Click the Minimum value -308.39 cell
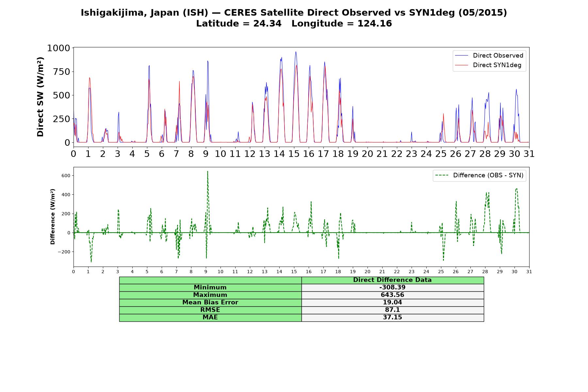Screen dimensions: 588x392 [x=393, y=287]
